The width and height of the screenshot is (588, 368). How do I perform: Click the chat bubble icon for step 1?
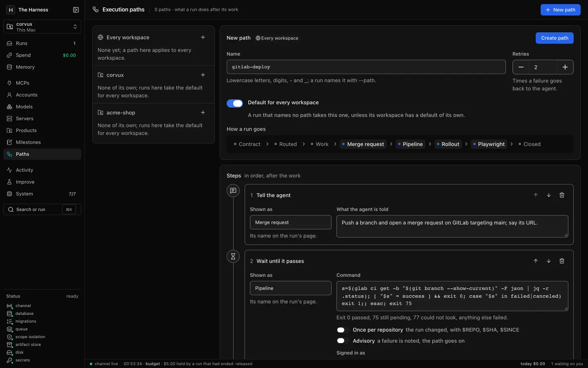233,191
